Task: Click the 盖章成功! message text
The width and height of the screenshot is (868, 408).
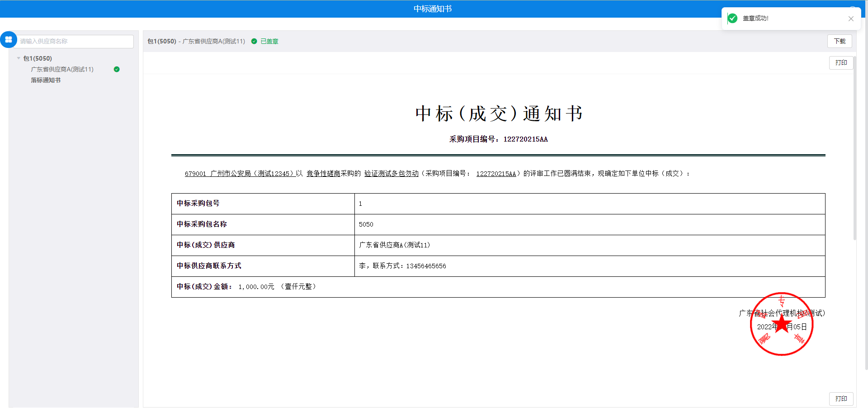Action: tap(755, 18)
